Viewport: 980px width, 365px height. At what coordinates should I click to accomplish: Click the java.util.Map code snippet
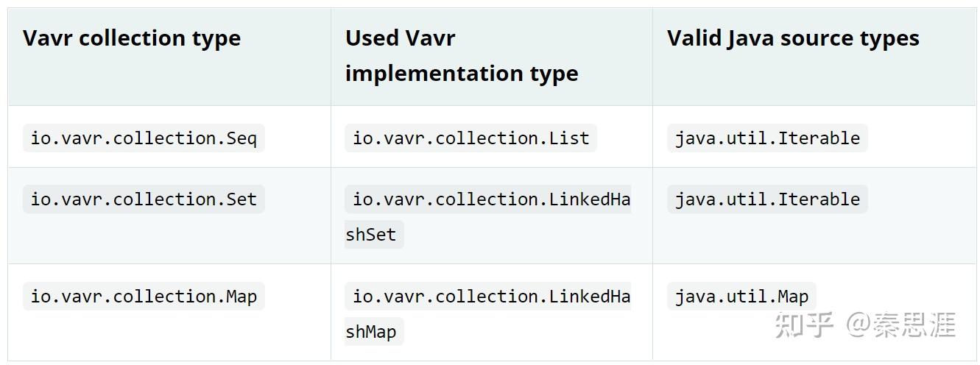pyautogui.click(x=741, y=297)
